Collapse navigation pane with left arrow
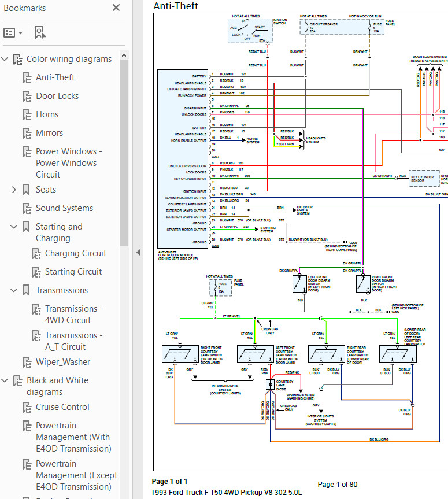 [138, 252]
